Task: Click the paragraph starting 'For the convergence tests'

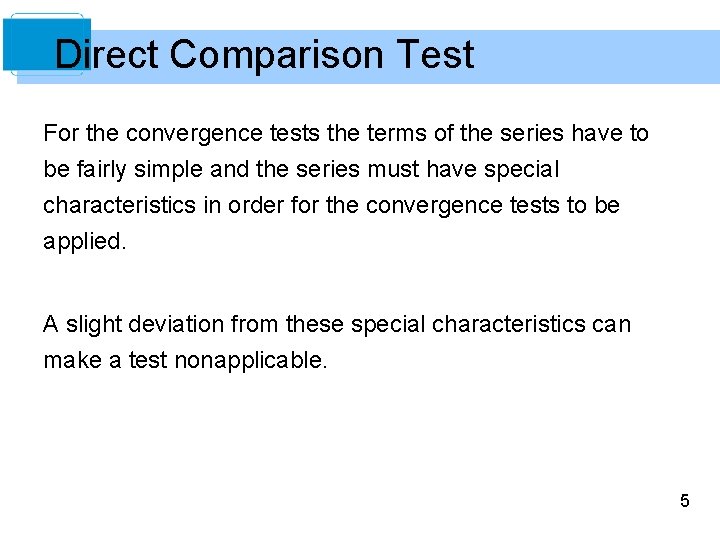Action: click(345, 187)
